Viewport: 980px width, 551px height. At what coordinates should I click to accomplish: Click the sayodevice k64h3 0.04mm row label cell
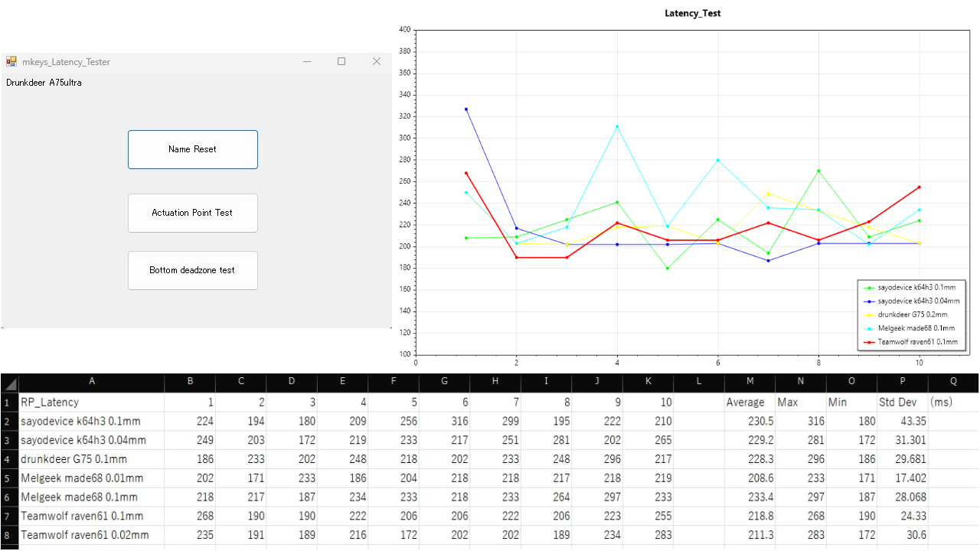(x=92, y=440)
